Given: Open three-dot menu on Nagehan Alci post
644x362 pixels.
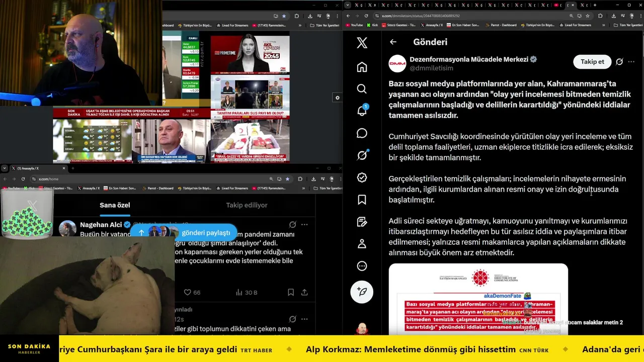Looking at the screenshot, I should coord(304,225).
